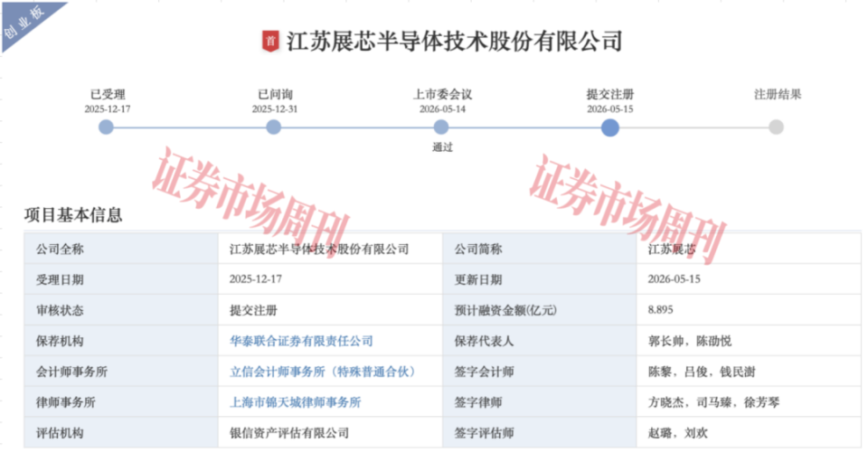The width and height of the screenshot is (868, 453).
Task: Click the 项目基本信息 section heading
Action: pos(73,215)
